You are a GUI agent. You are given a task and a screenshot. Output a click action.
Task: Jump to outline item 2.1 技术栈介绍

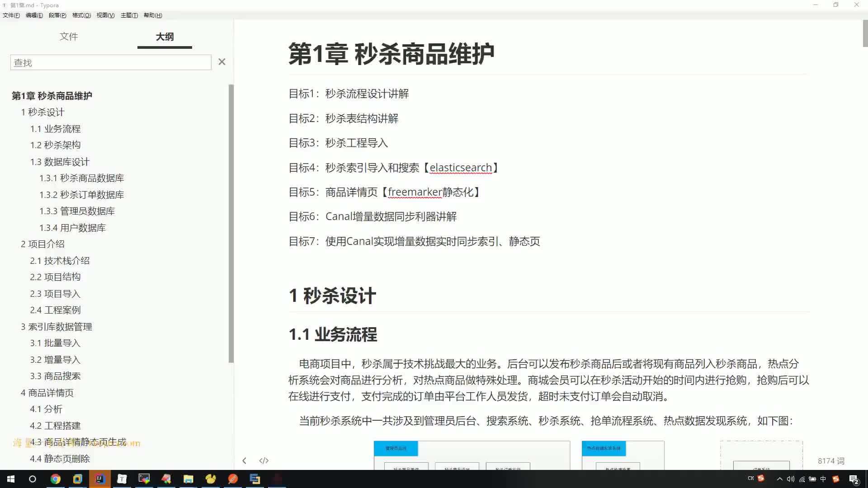60,261
